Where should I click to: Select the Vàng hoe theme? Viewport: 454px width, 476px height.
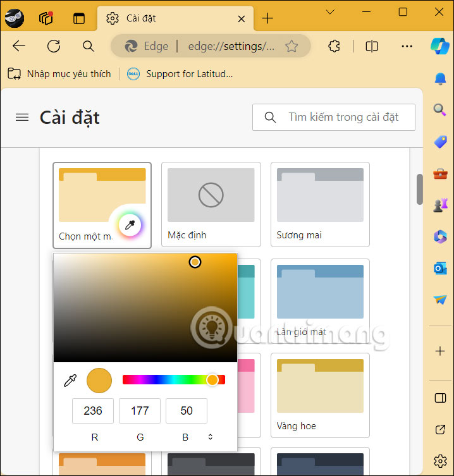click(x=320, y=395)
